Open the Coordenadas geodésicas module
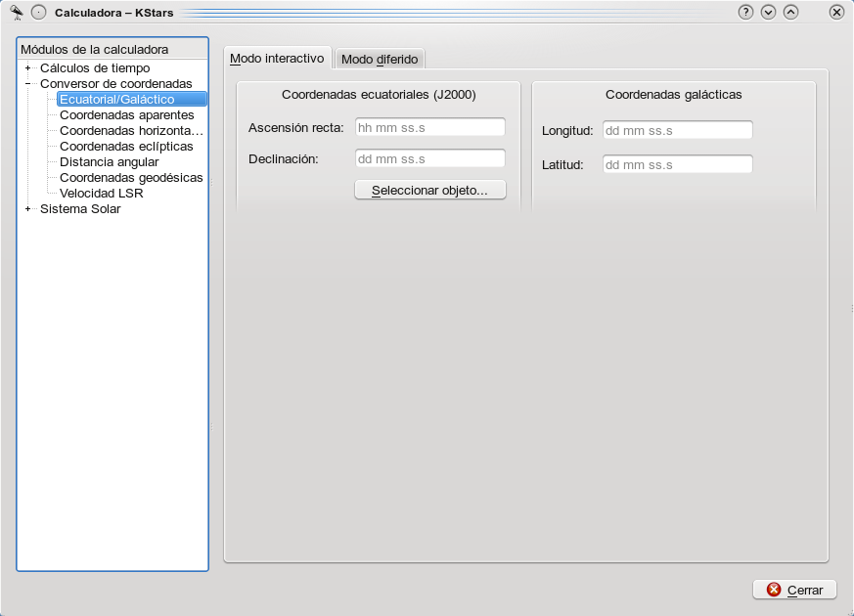The image size is (854, 616). [x=131, y=178]
